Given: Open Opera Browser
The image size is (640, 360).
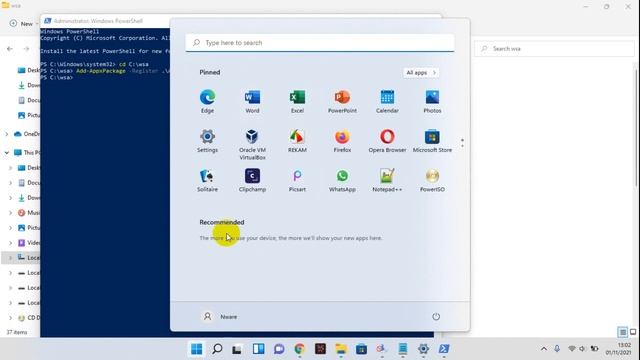Looking at the screenshot, I should [x=387, y=141].
